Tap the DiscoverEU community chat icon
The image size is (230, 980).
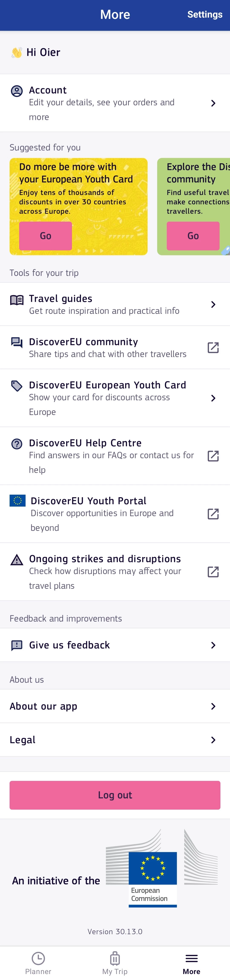[17, 343]
